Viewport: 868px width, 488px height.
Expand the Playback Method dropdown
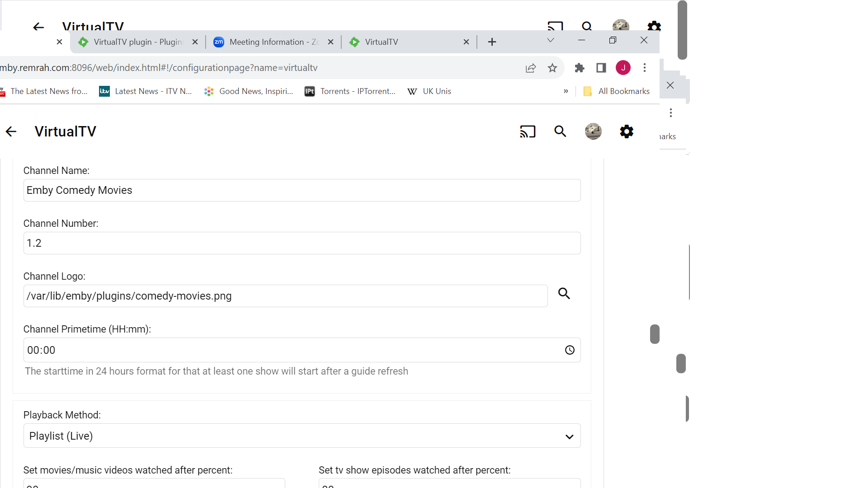pos(302,436)
